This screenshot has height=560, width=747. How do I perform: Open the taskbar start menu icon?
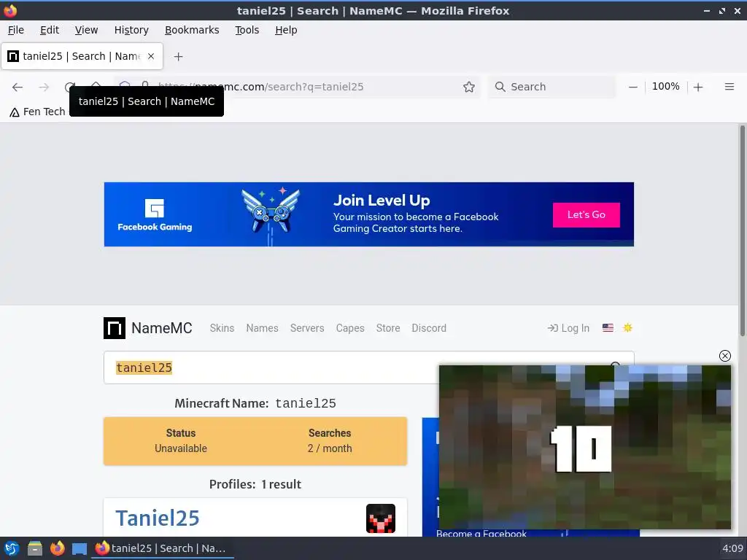12,548
